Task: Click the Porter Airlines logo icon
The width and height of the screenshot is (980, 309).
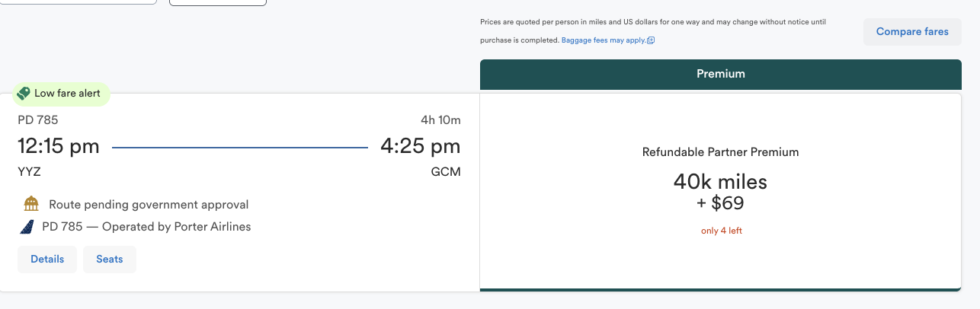Action: (28, 227)
